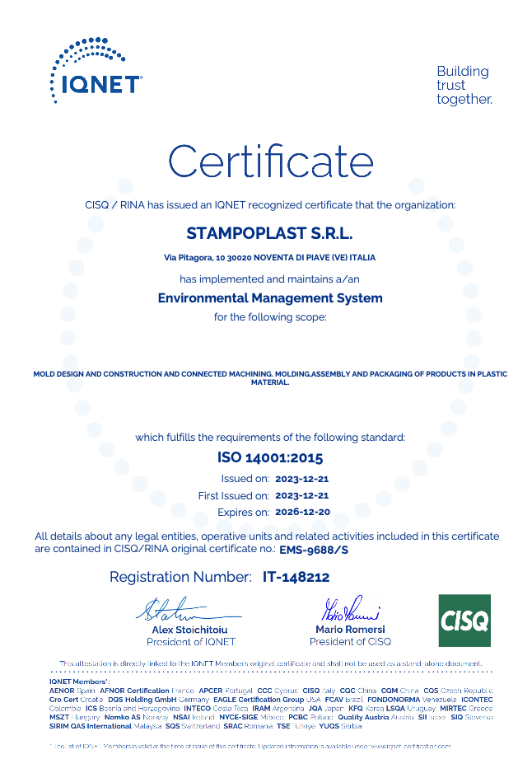Click the IQNET logo

96,71
